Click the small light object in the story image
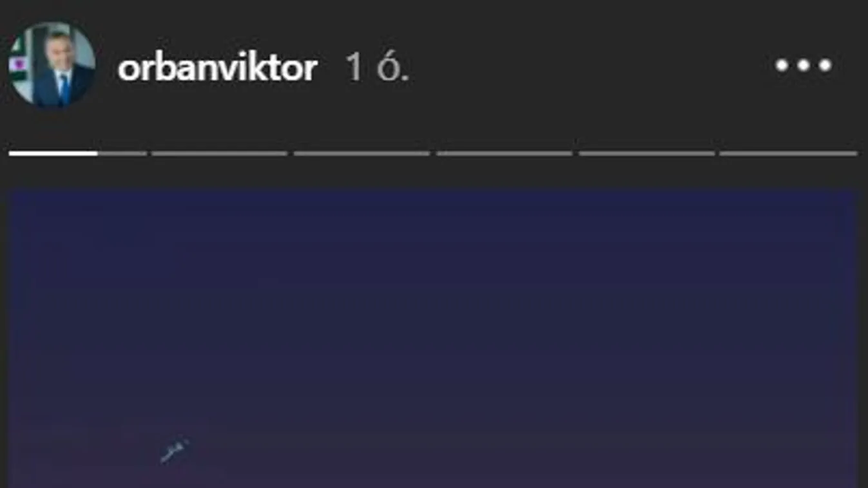 (174, 451)
